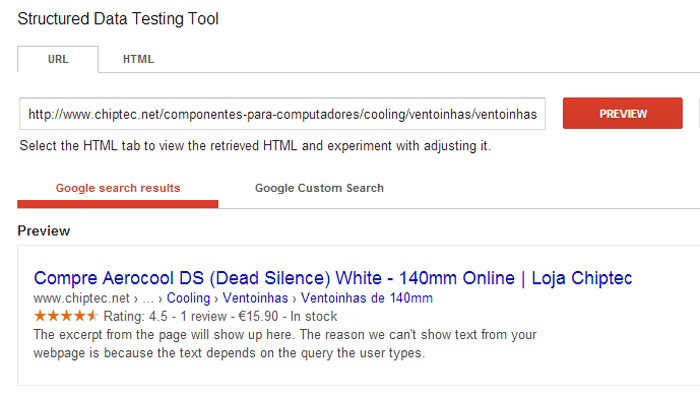Open the HTML tab

coord(138,59)
